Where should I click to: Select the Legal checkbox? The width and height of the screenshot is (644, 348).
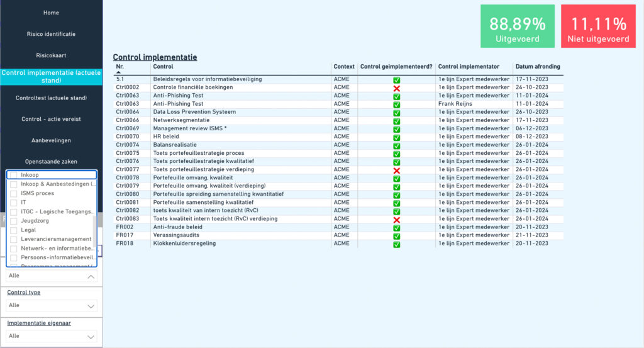click(14, 230)
